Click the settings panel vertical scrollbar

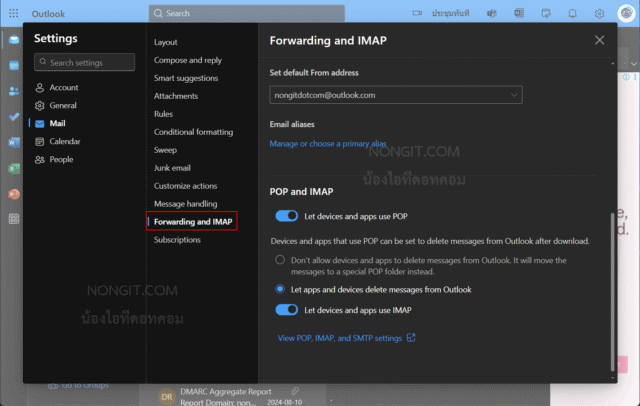[x=612, y=291]
